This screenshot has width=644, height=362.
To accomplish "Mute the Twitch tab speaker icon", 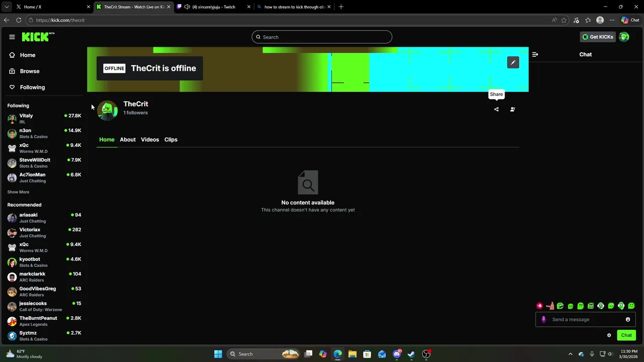I will pos(187,7).
